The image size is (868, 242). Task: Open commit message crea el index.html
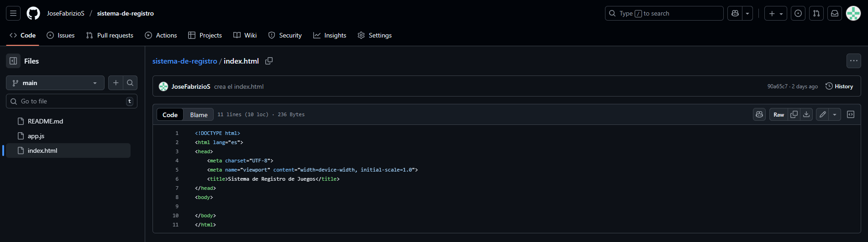[x=239, y=86]
